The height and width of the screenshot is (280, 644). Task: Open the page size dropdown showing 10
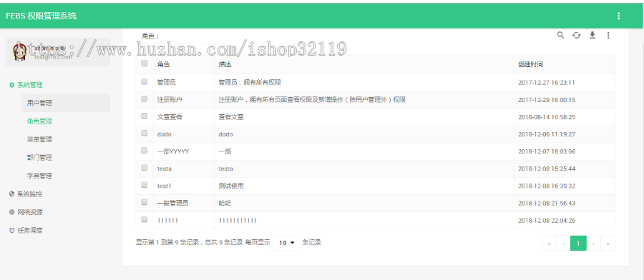point(287,243)
